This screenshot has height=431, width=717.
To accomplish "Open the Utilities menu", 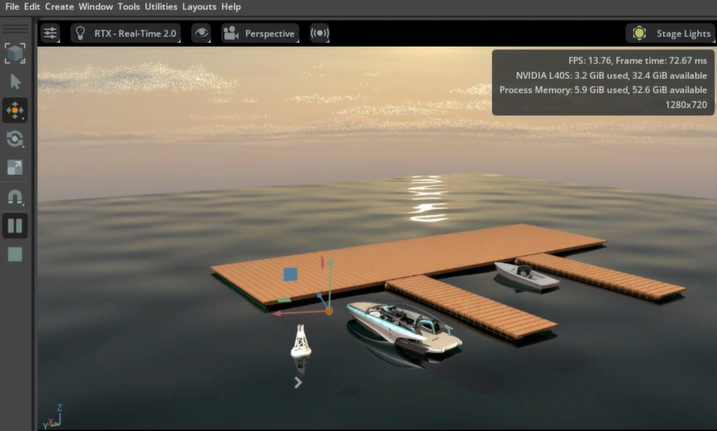I will click(x=161, y=7).
